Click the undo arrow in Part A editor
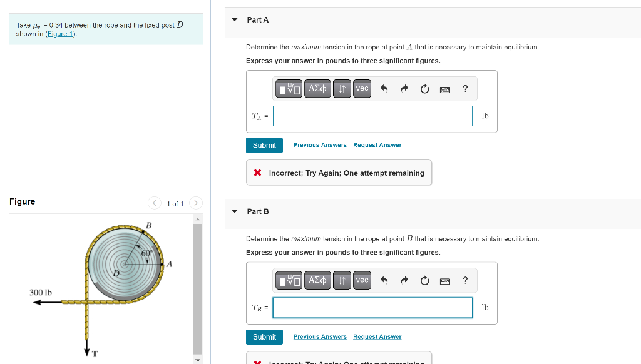The height and width of the screenshot is (364, 641). 382,88
